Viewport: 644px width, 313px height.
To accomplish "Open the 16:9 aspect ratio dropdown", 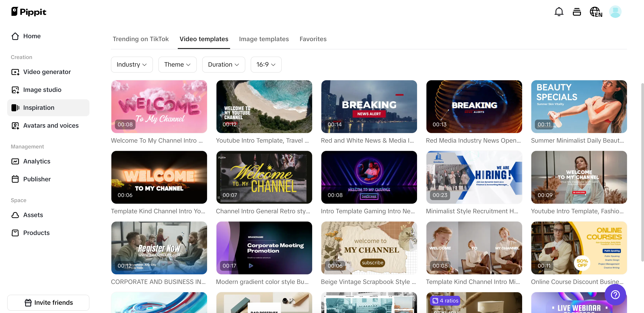I will pos(266,64).
